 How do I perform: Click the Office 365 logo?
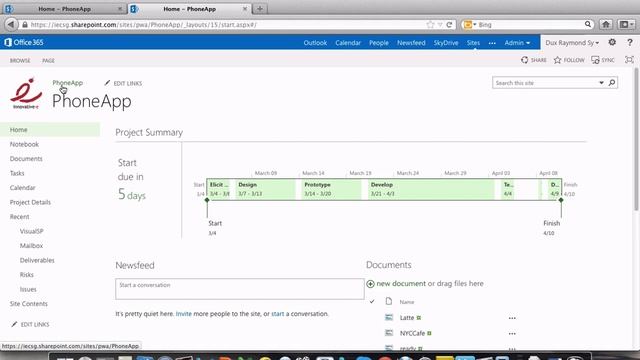pyautogui.click(x=24, y=42)
